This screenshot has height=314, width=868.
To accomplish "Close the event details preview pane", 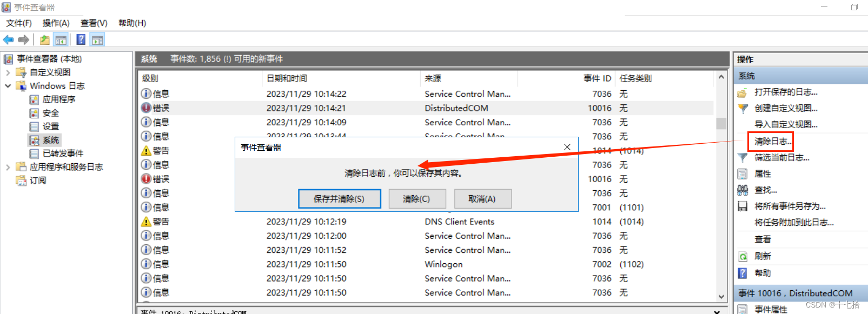I will click(717, 312).
